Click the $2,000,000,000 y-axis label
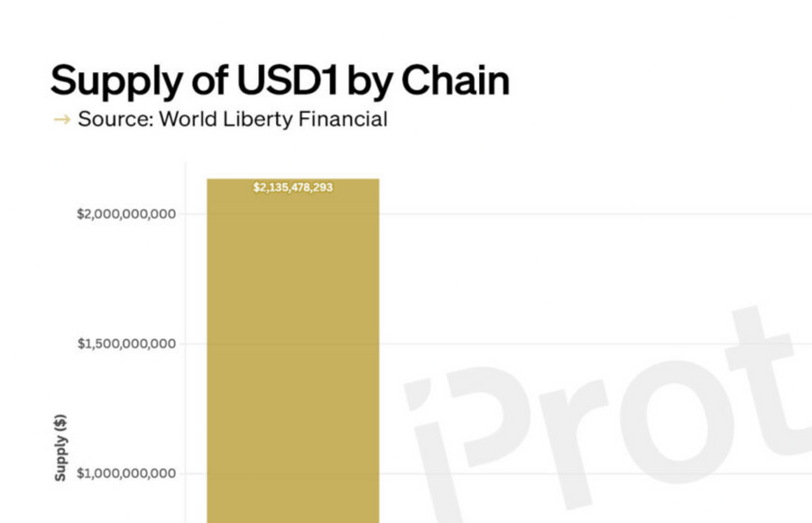812x523 pixels. point(126,214)
